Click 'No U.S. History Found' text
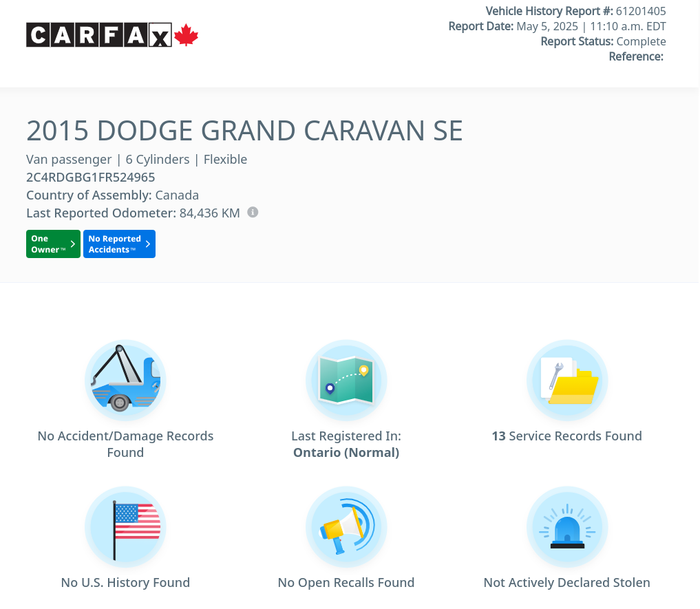The height and width of the screenshot is (609, 700). pos(125,583)
